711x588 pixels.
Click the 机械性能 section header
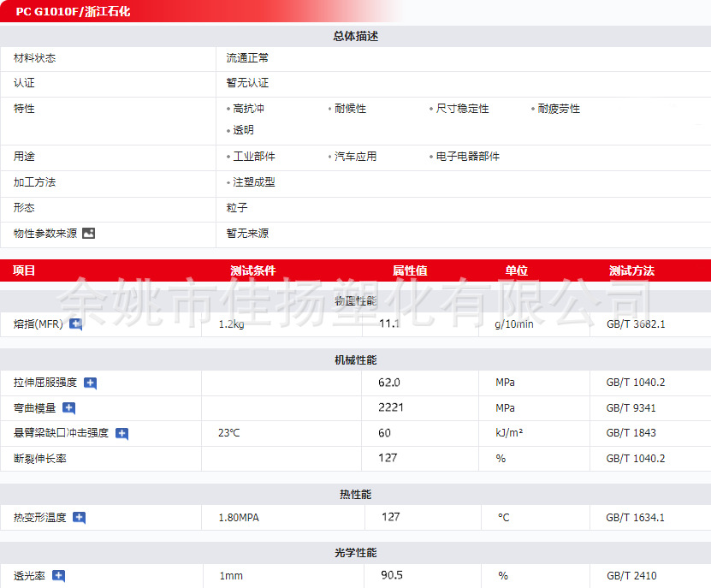pyautogui.click(x=356, y=360)
